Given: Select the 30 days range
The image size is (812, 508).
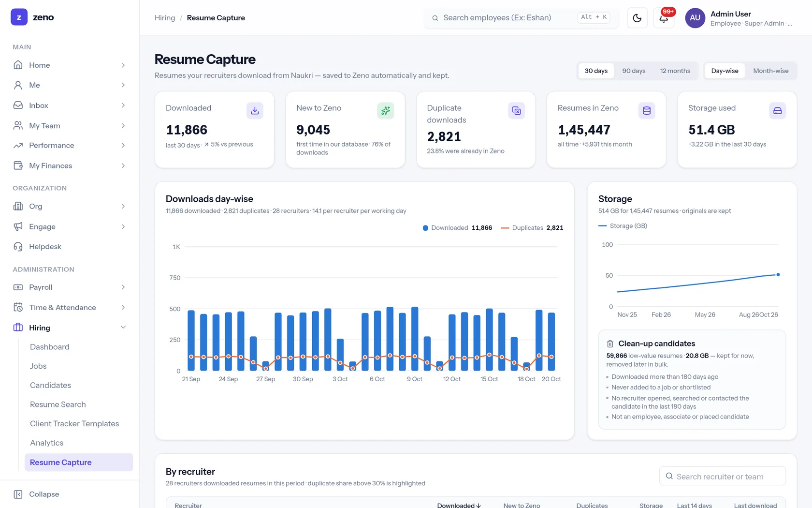Looking at the screenshot, I should [x=596, y=71].
